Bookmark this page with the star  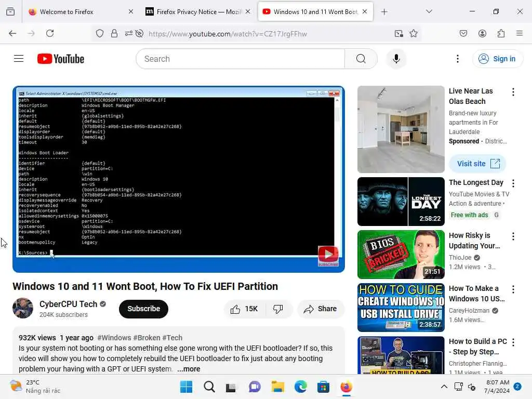[413, 33]
